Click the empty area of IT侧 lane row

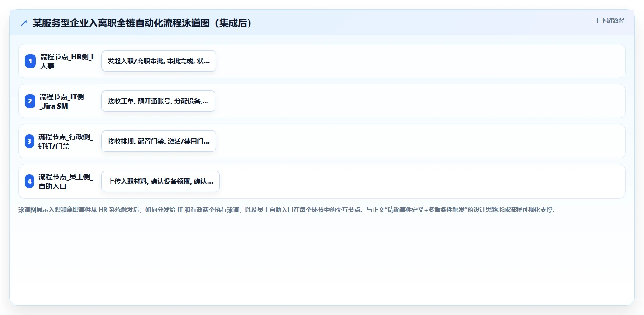tap(420, 101)
